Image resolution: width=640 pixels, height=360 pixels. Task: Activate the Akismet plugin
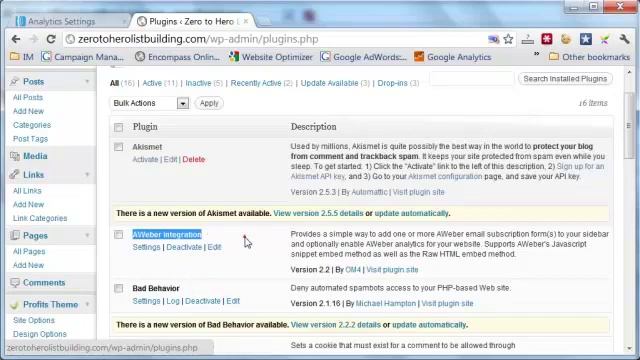point(145,160)
